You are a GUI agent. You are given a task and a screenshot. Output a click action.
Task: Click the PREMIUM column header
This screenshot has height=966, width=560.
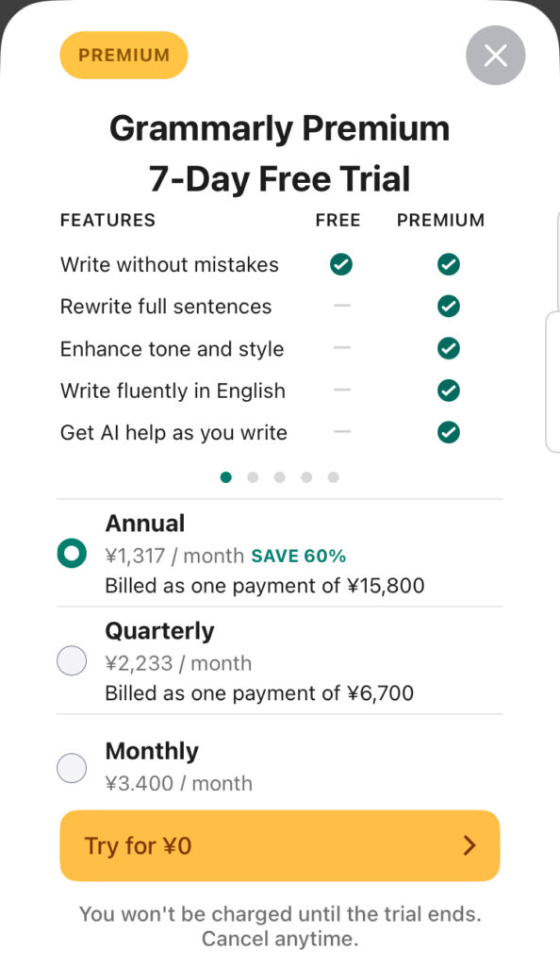[440, 220]
